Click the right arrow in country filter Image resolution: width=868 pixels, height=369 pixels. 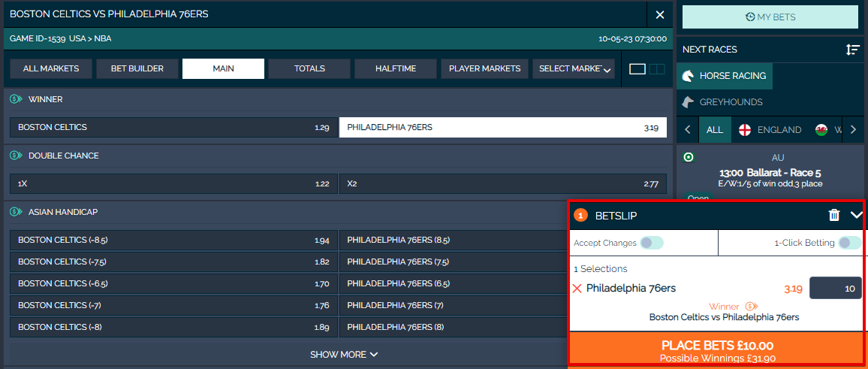[x=853, y=130]
